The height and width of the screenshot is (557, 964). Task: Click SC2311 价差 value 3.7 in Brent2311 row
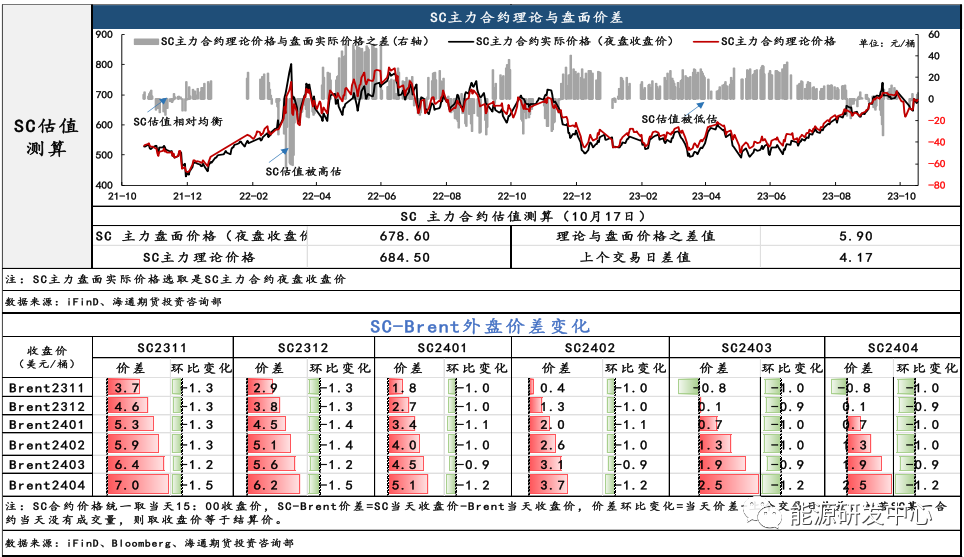tap(127, 388)
